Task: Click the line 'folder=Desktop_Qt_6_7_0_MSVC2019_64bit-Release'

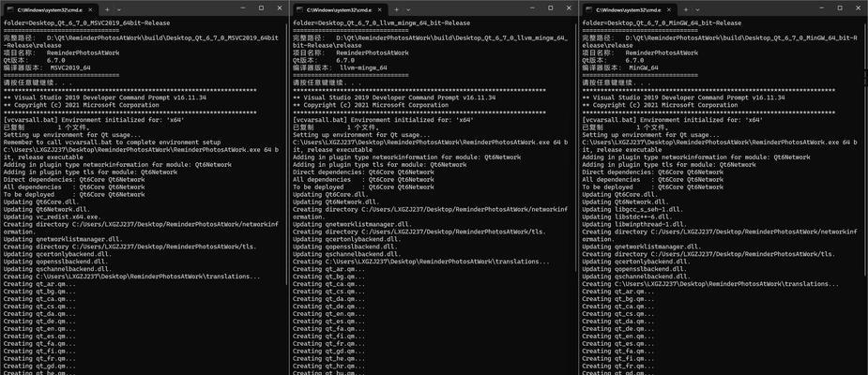Action: (87, 22)
